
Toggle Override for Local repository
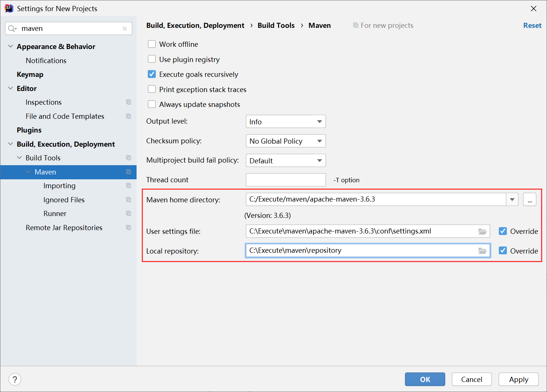tap(503, 251)
